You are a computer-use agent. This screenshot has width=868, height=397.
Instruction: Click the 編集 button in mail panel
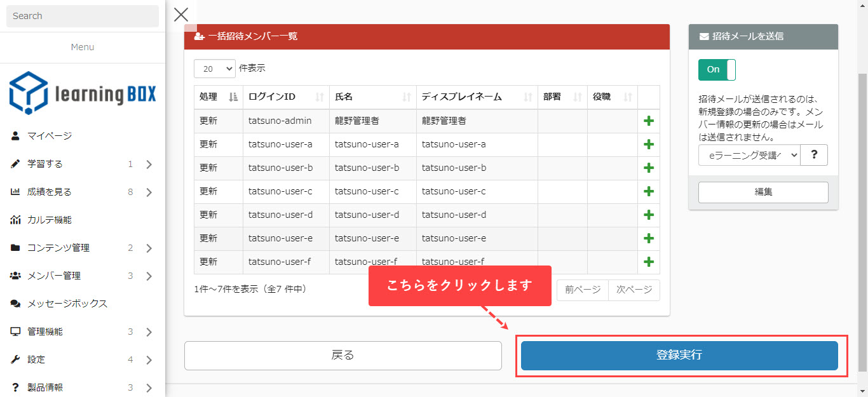[763, 192]
